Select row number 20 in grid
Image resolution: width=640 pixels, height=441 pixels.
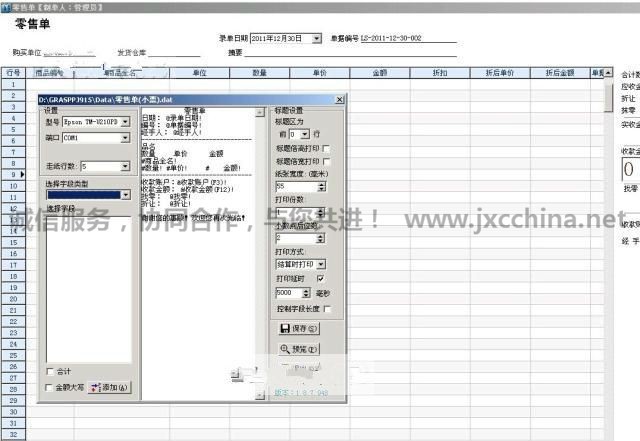coord(13,299)
